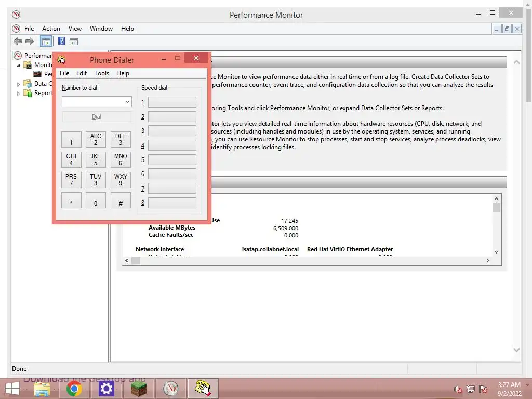Screen dimensions: 532x399
Task: Toggle Show/Hide Console Tree toolbar icon
Action: click(x=46, y=42)
